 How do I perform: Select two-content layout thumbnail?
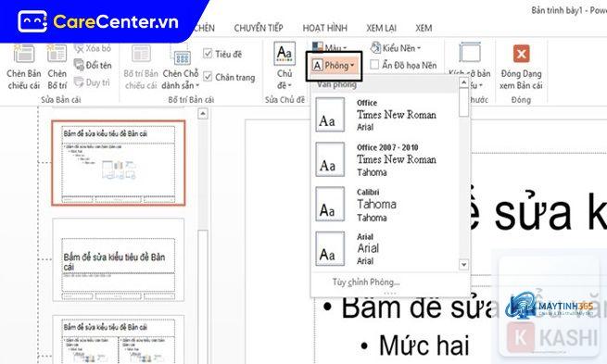119,340
